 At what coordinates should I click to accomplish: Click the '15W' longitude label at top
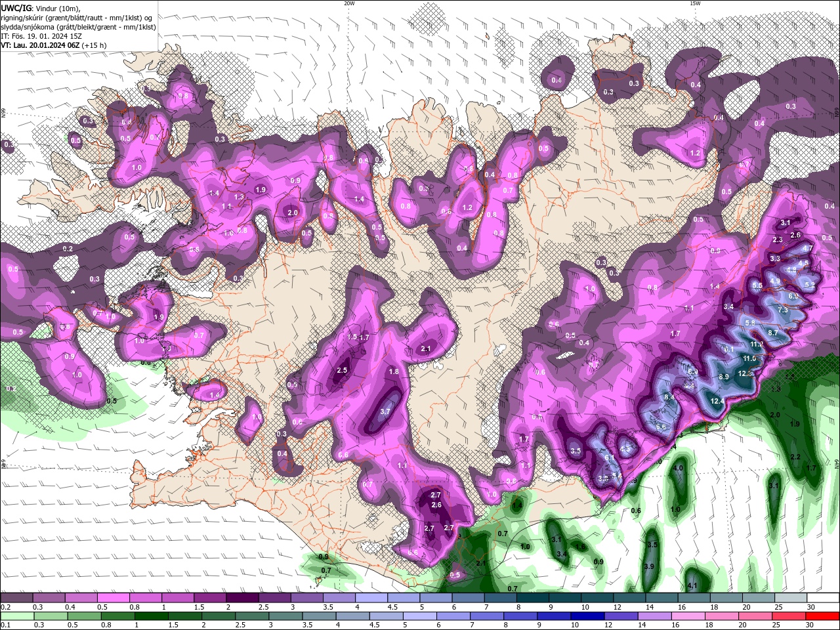[695, 3]
